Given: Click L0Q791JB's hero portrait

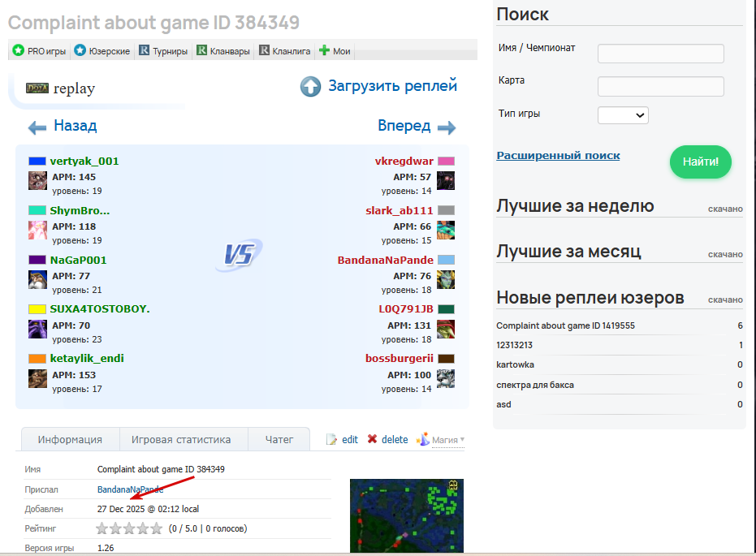Looking at the screenshot, I should (x=446, y=329).
